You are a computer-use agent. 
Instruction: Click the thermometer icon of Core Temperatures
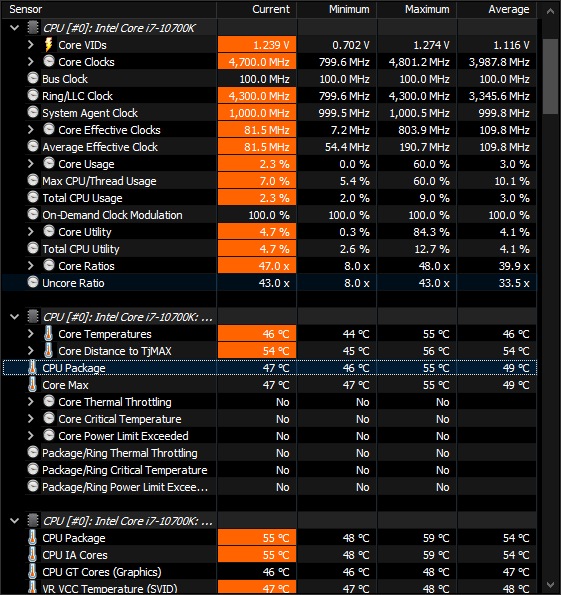coord(48,334)
